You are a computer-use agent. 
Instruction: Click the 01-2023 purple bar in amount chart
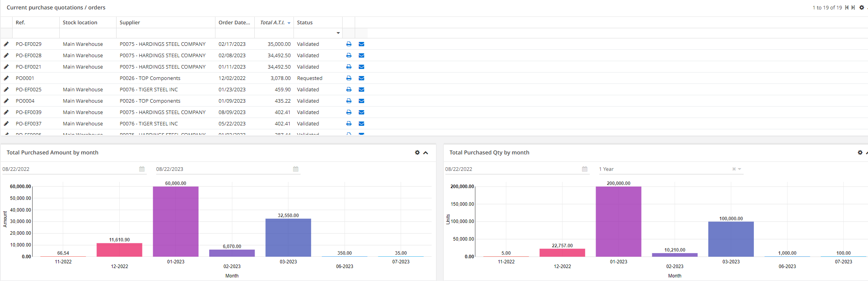click(175, 221)
